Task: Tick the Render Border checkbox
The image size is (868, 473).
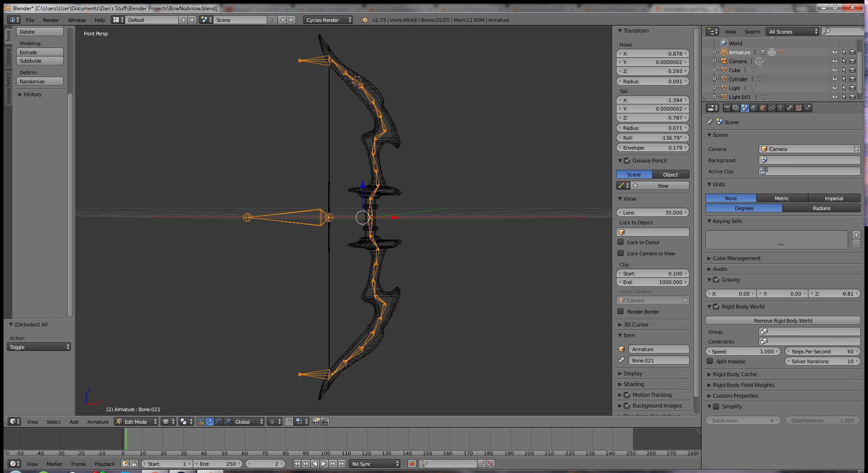Action: [621, 311]
